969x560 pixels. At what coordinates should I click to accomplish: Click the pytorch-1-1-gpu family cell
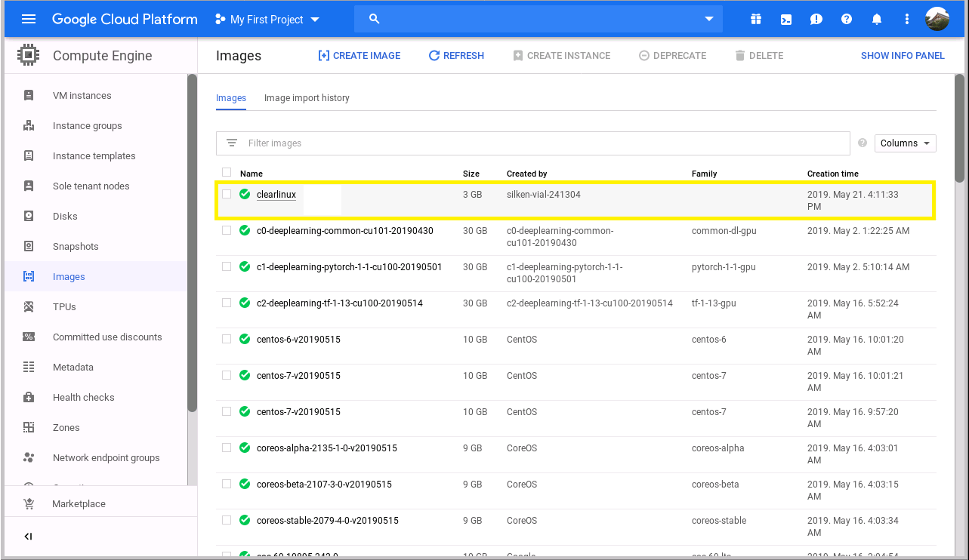click(724, 267)
